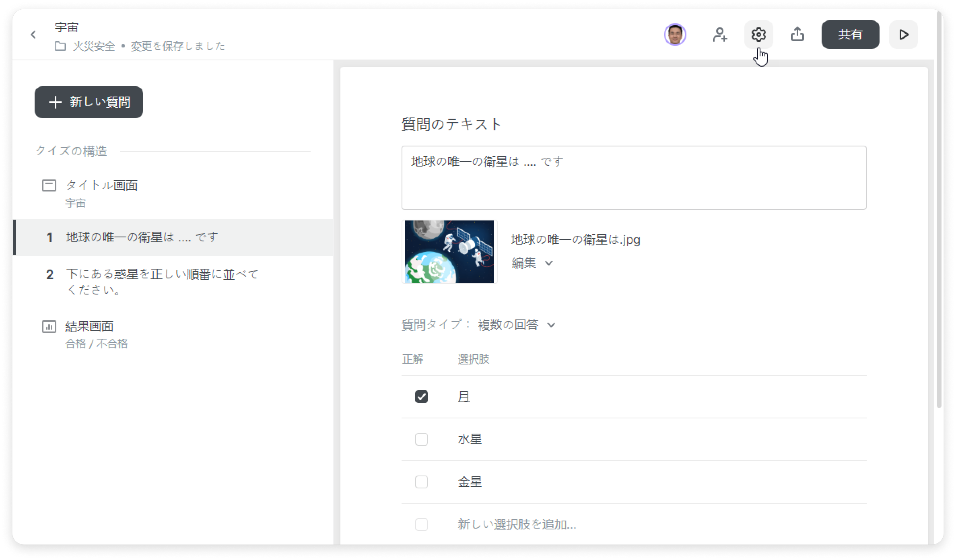The height and width of the screenshot is (560, 956).
Task: Click the add collaborator icon
Action: point(719,35)
